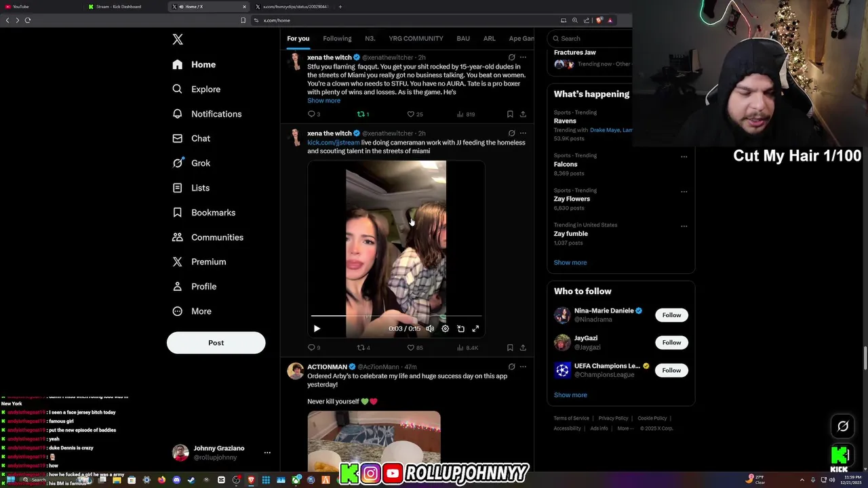Open a new browser tab
Screen dimensions: 868x488
coord(340,7)
